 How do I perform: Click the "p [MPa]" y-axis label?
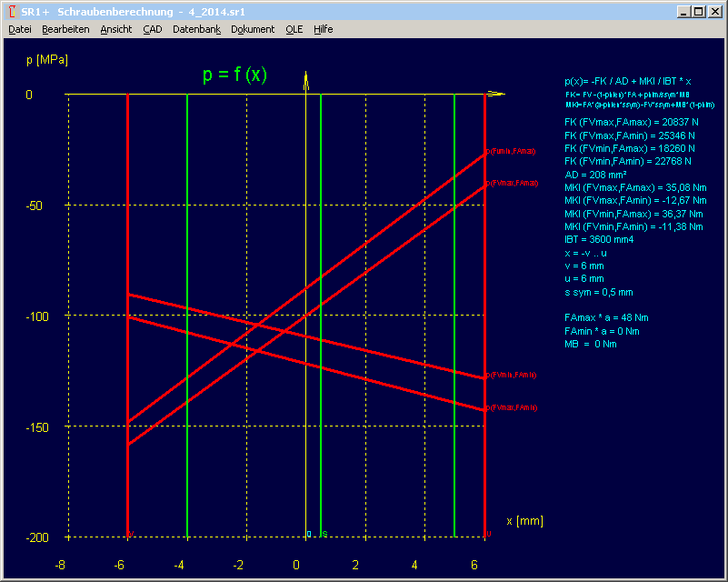(47, 60)
